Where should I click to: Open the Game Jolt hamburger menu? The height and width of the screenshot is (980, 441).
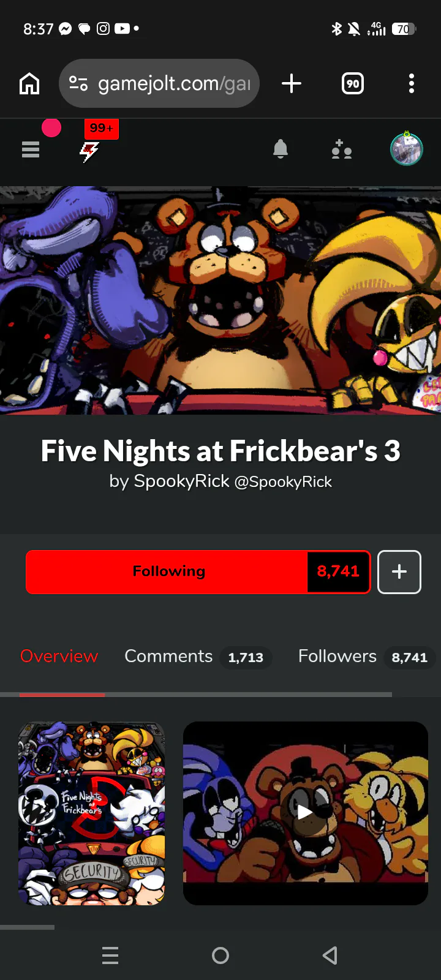click(31, 149)
